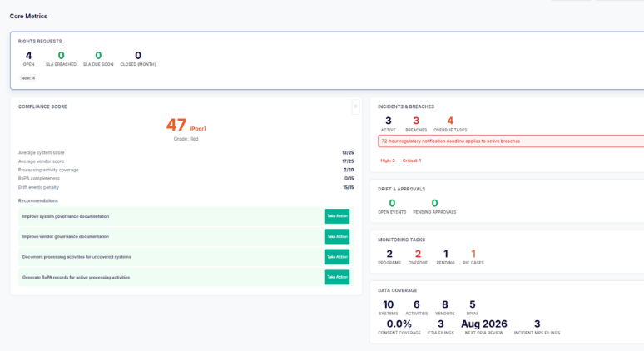Click the Compliance Score card heading
644x351 pixels.
click(x=42, y=106)
